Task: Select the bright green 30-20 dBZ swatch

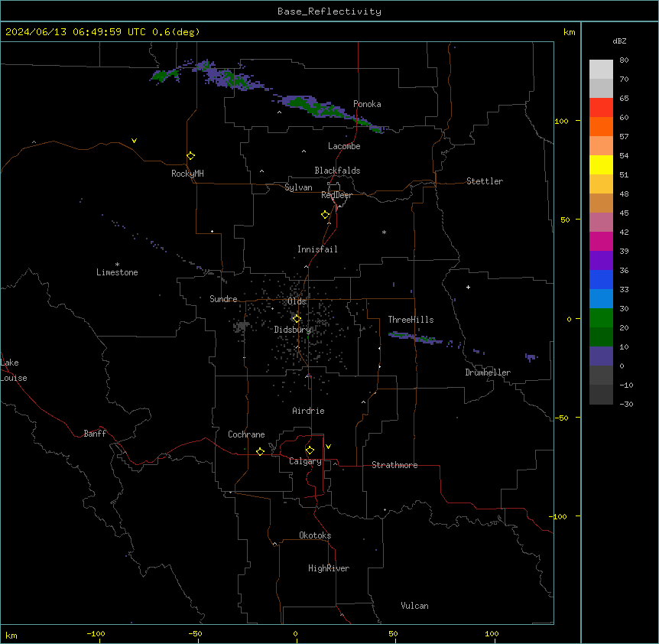Action: (x=601, y=318)
